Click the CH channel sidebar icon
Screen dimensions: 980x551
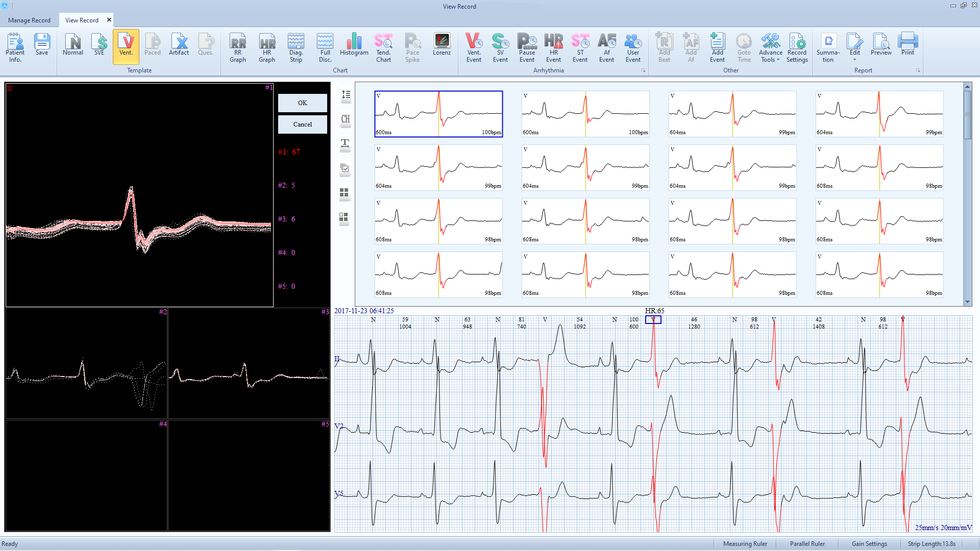(345, 119)
